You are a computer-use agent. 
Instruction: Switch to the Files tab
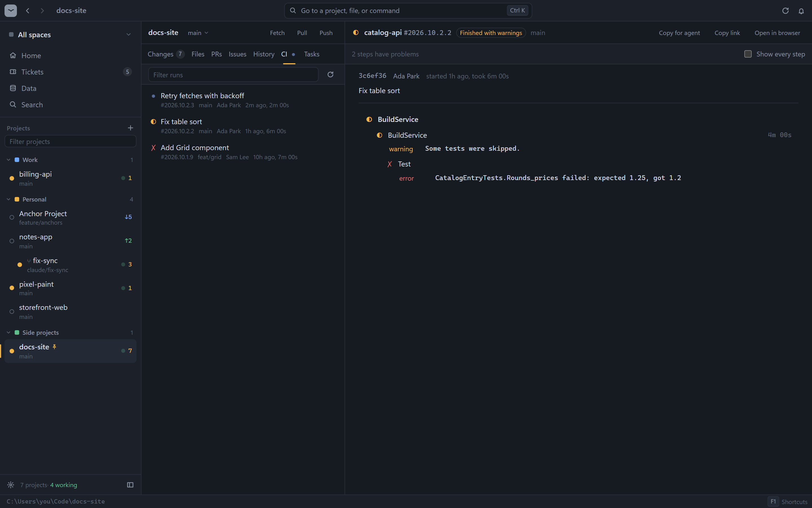pyautogui.click(x=198, y=54)
